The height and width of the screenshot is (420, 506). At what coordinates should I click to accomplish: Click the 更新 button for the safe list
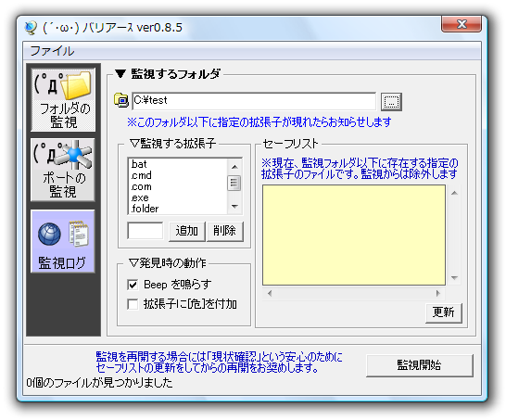444,312
